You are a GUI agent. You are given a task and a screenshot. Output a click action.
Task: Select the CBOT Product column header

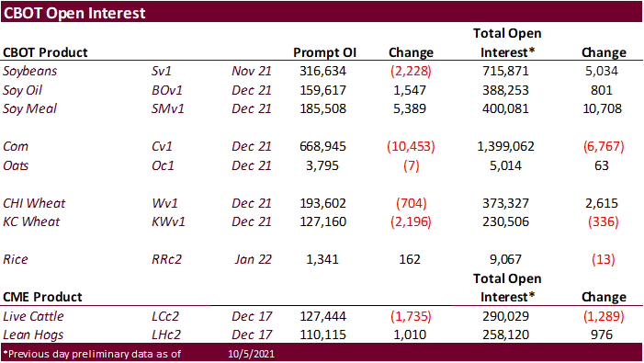[45, 52]
